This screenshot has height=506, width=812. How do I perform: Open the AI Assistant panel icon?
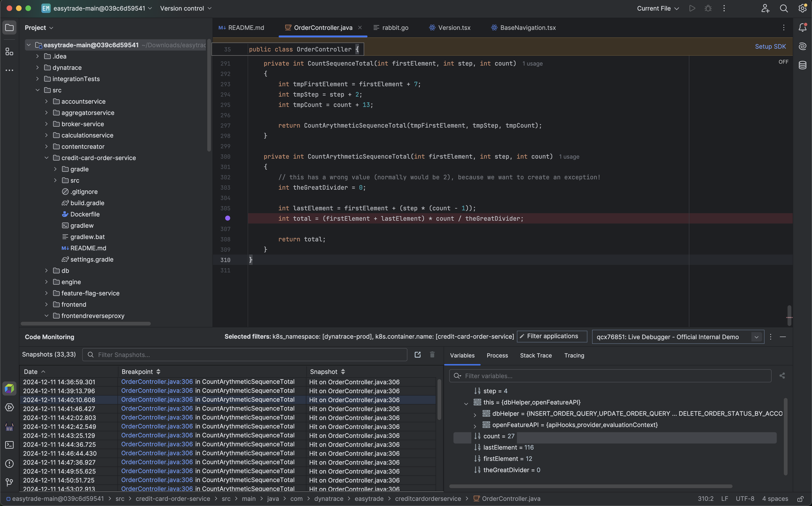point(803,46)
